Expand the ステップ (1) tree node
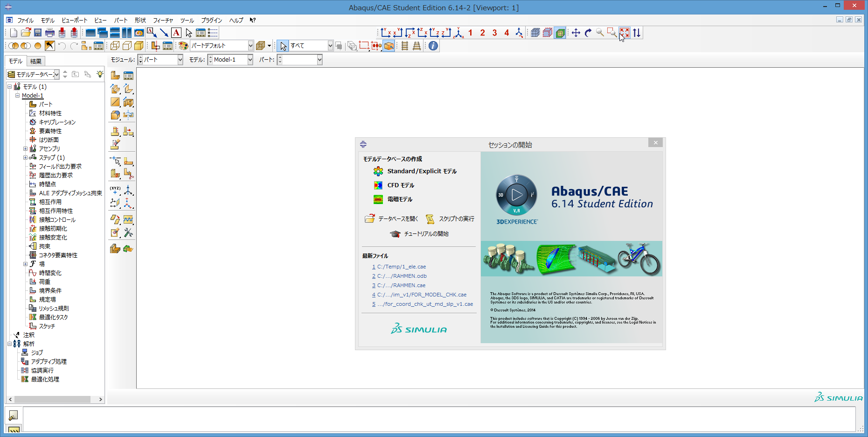Screen dimensions: 868x437 [x=26, y=158]
